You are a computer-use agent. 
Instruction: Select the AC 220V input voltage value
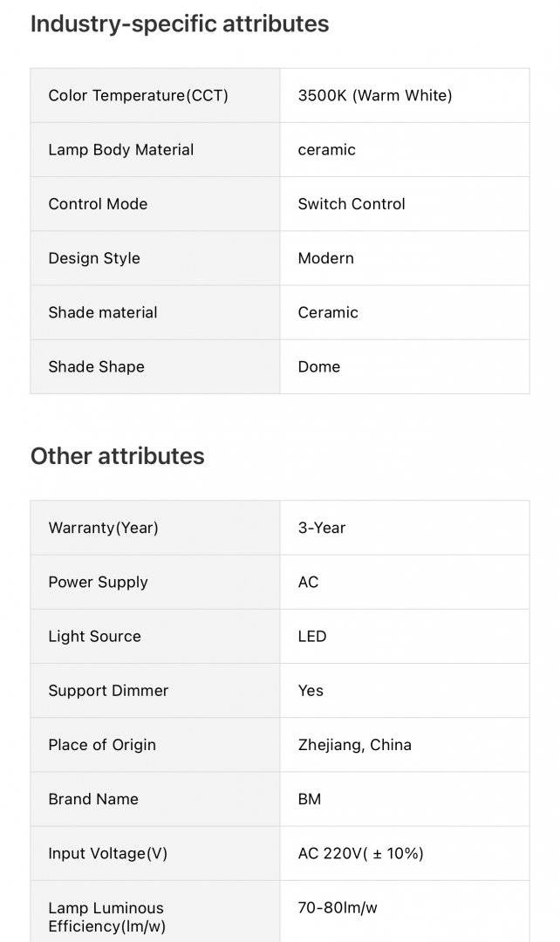click(360, 853)
